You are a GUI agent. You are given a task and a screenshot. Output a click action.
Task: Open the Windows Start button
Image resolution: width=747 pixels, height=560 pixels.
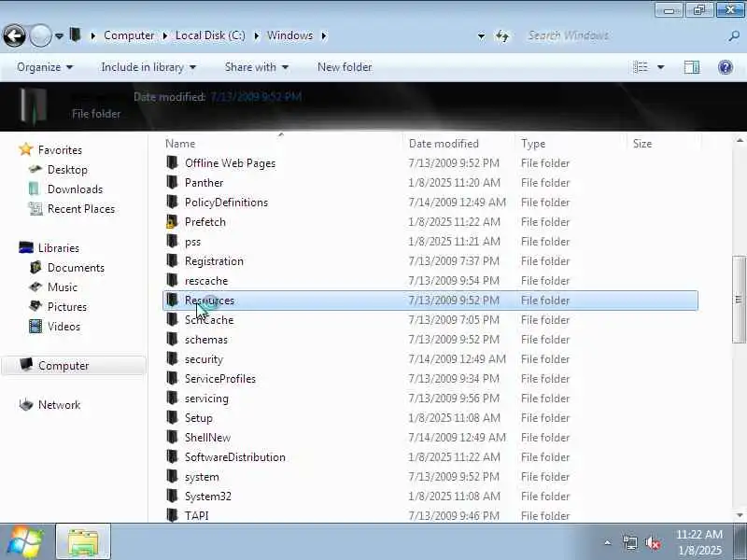[x=25, y=541]
